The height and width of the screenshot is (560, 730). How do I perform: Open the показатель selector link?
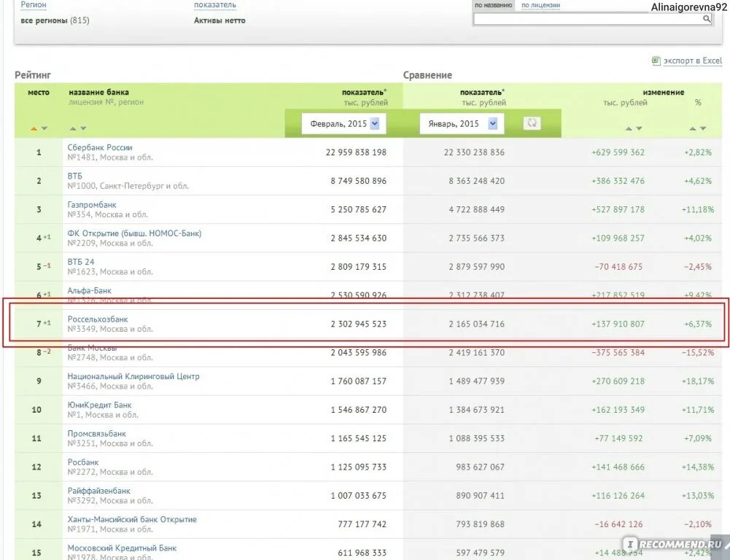click(x=215, y=4)
